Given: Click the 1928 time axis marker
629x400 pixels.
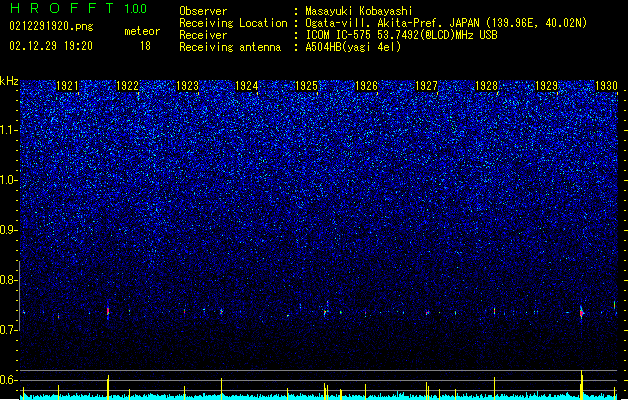Looking at the screenshot, I should [x=486, y=86].
